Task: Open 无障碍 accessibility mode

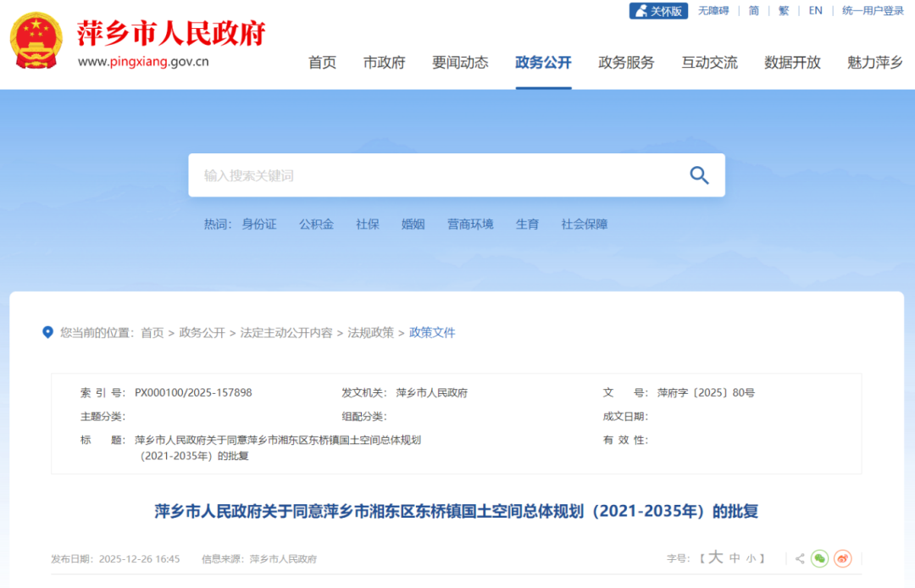Action: point(713,10)
